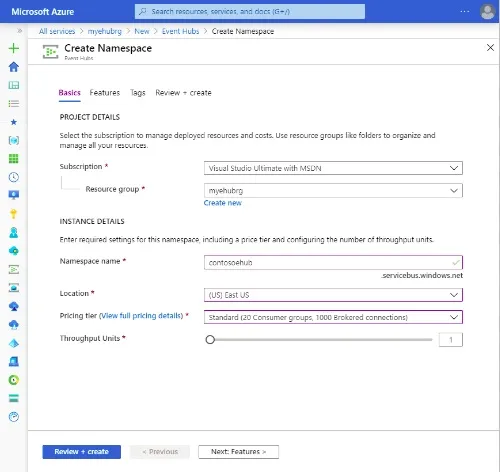Close the Create Namespace blade
Viewport: 500px width, 472px height.
(x=490, y=48)
